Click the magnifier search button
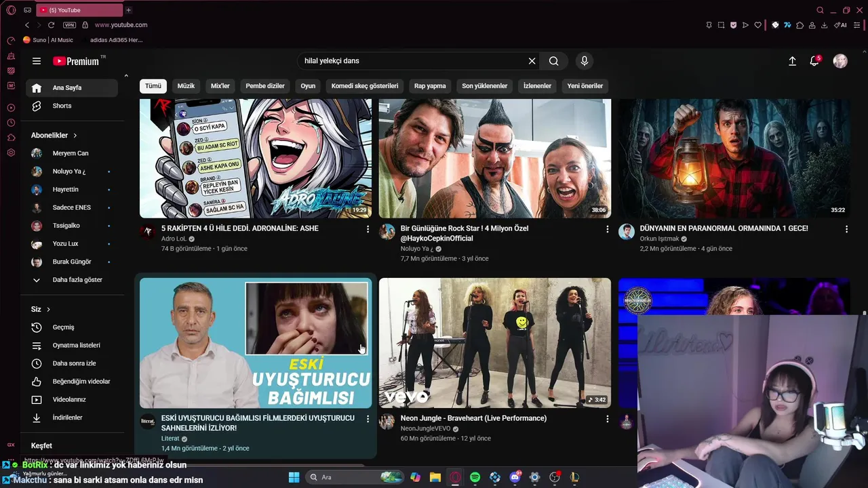The height and width of the screenshot is (488, 868). [554, 61]
